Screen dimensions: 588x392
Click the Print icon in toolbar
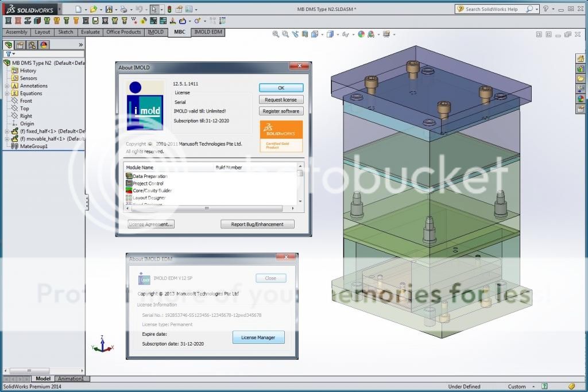123,9
